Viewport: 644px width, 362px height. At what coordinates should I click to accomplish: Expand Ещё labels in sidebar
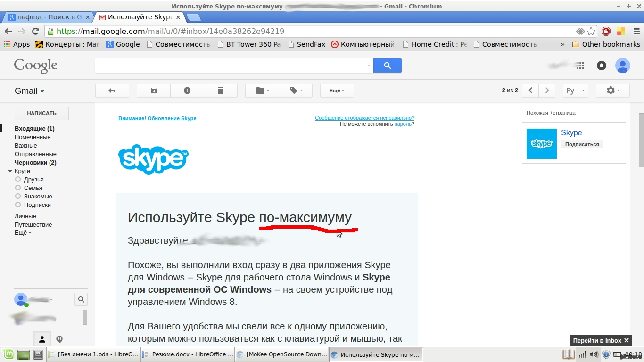tap(23, 233)
